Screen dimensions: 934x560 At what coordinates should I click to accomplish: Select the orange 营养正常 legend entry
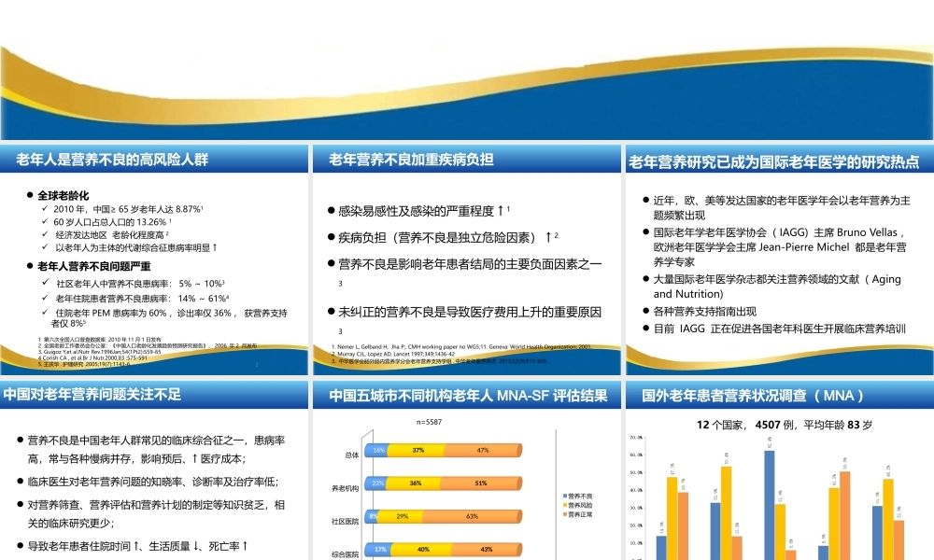click(577, 514)
